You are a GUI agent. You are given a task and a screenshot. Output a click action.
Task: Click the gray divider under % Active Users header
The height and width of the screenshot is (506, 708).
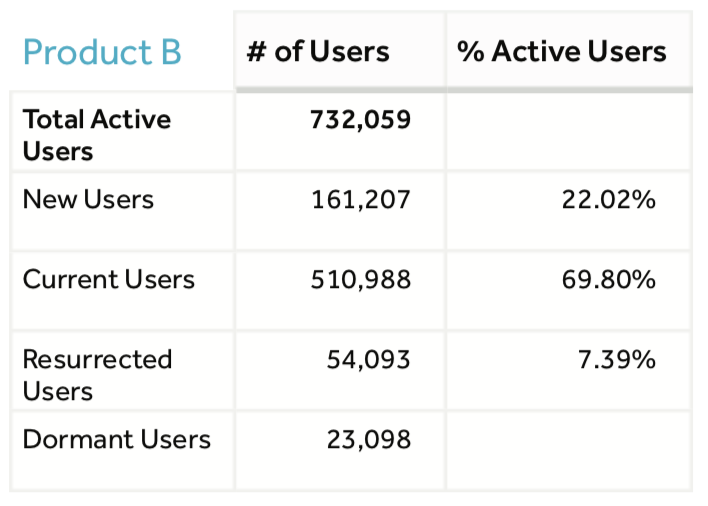pos(568,90)
